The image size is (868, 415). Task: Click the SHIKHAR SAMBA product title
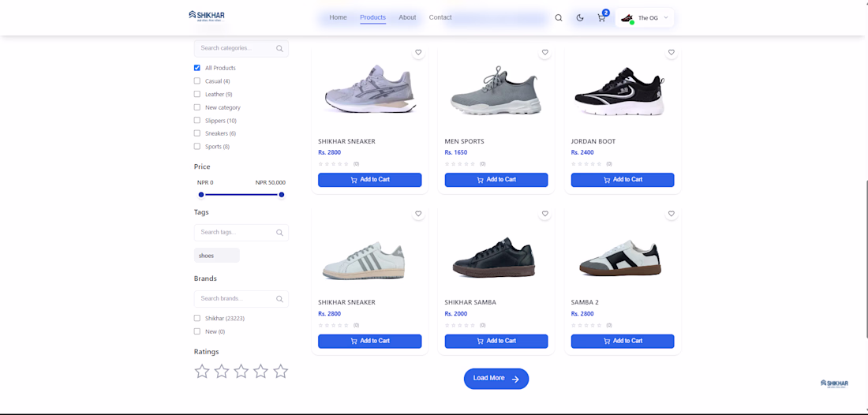[x=470, y=303]
